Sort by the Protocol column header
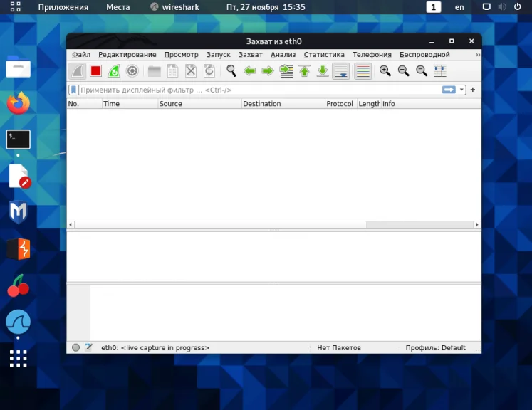 coord(340,104)
